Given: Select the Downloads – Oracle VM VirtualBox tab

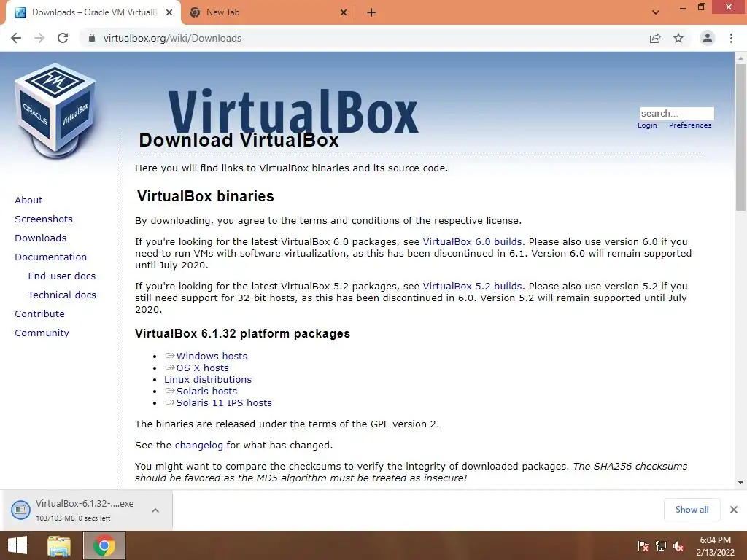Looking at the screenshot, I should coord(93,12).
